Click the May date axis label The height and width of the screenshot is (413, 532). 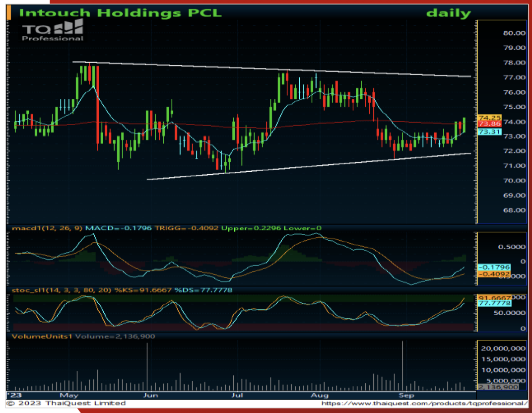click(x=69, y=395)
